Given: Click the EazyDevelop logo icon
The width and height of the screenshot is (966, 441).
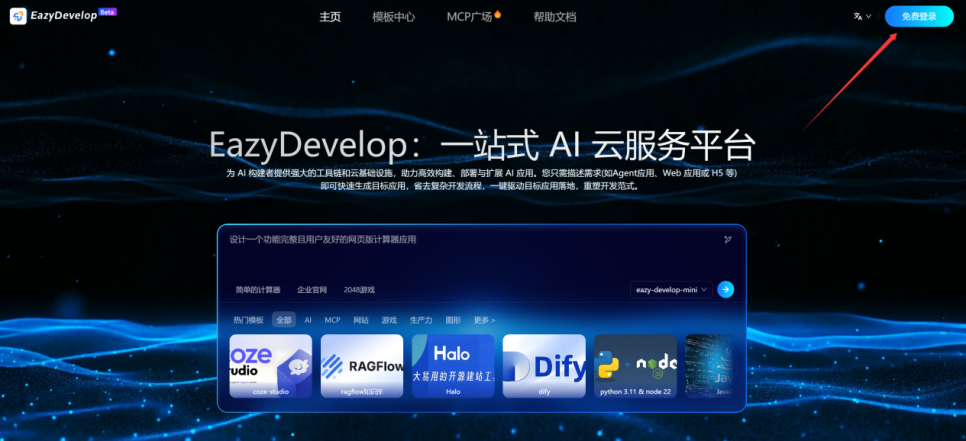Looking at the screenshot, I should (x=18, y=17).
